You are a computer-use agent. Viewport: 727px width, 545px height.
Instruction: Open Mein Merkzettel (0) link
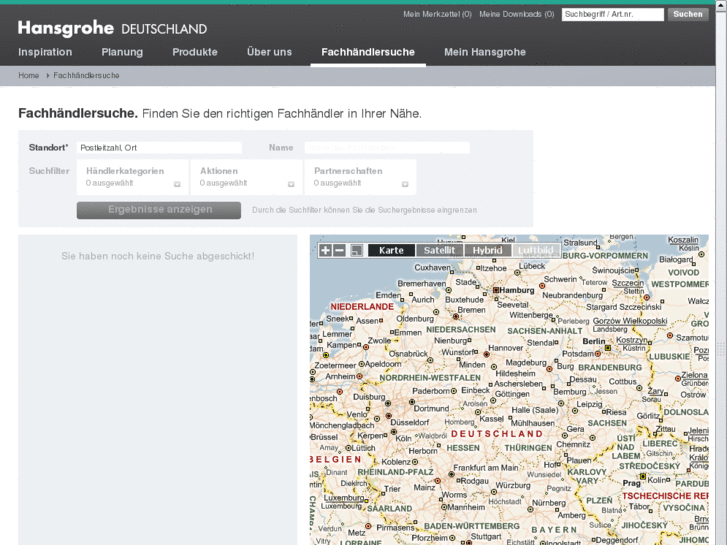(437, 14)
